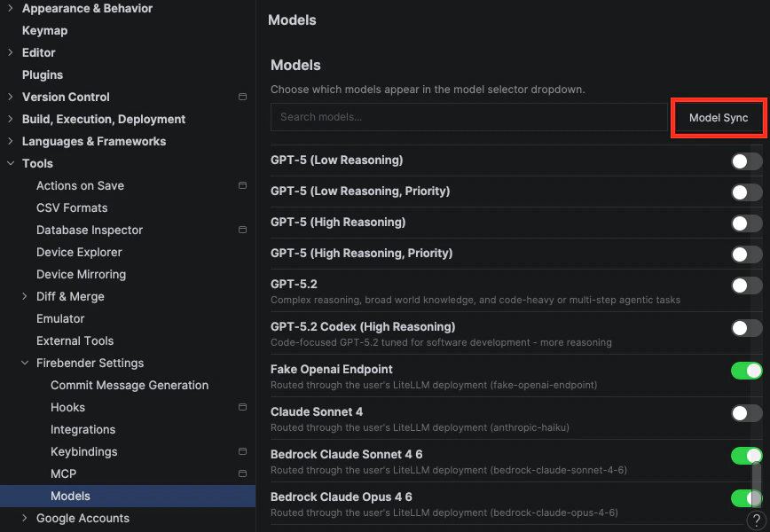Open the Keymap settings page
Screen dimensions: 770x532
tap(44, 30)
